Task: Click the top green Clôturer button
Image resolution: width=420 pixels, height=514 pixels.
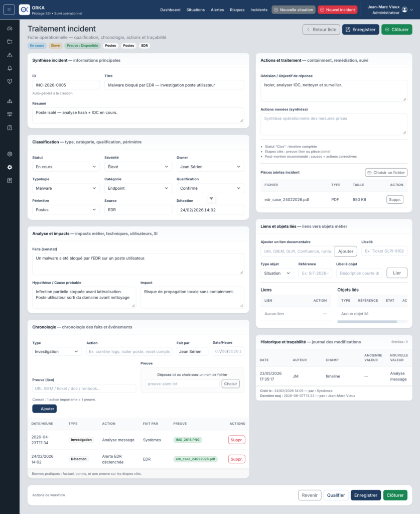Action: [x=396, y=30]
